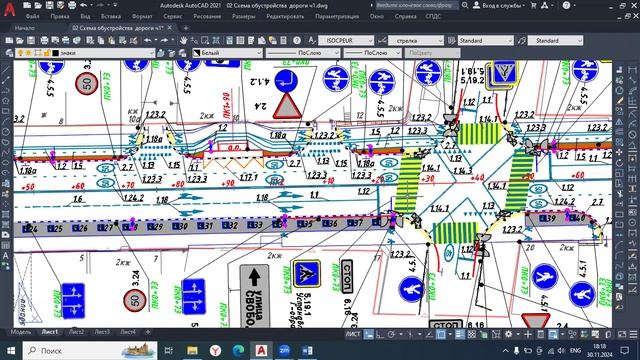
Task: Switch to the Лист2 layout tab
Action: (x=76, y=332)
